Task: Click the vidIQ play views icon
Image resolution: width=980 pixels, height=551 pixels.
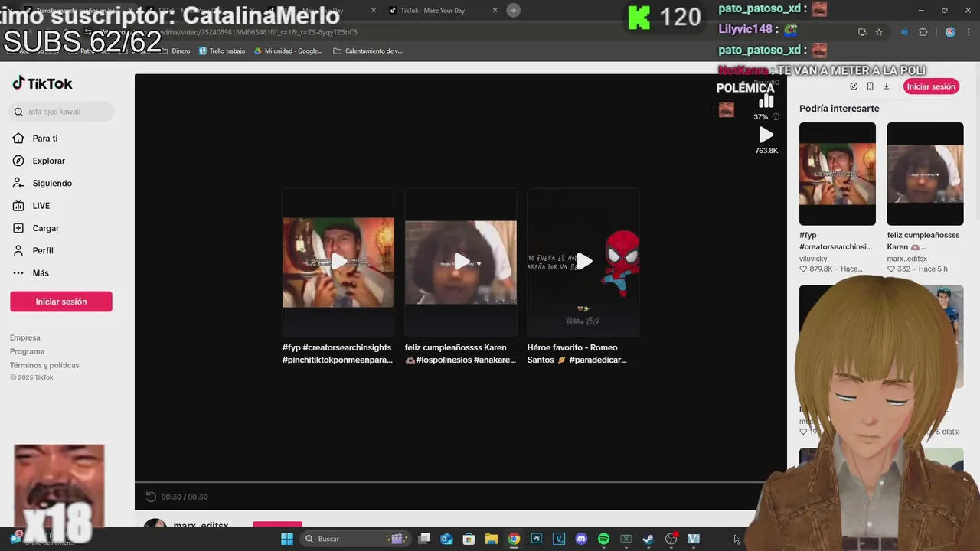Action: click(766, 135)
